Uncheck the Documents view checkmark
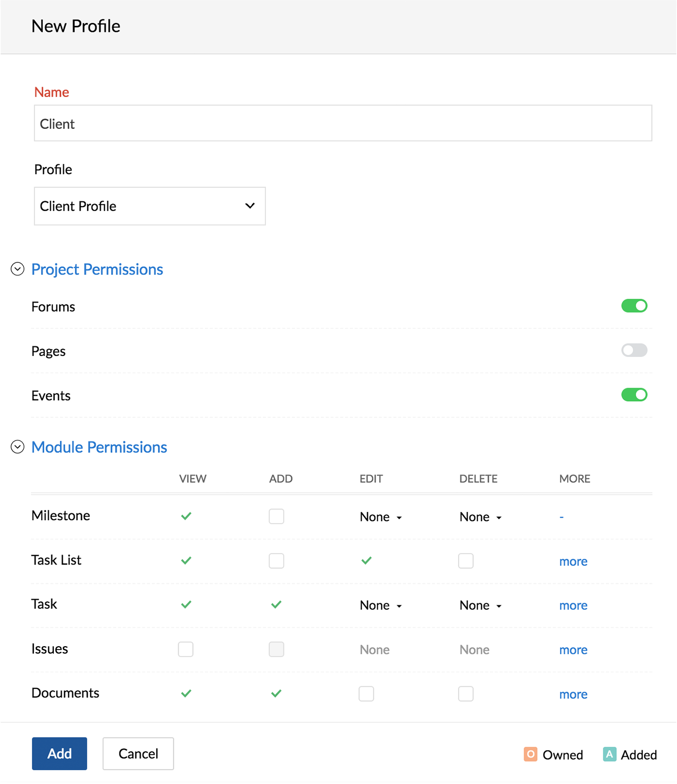 [x=186, y=693]
